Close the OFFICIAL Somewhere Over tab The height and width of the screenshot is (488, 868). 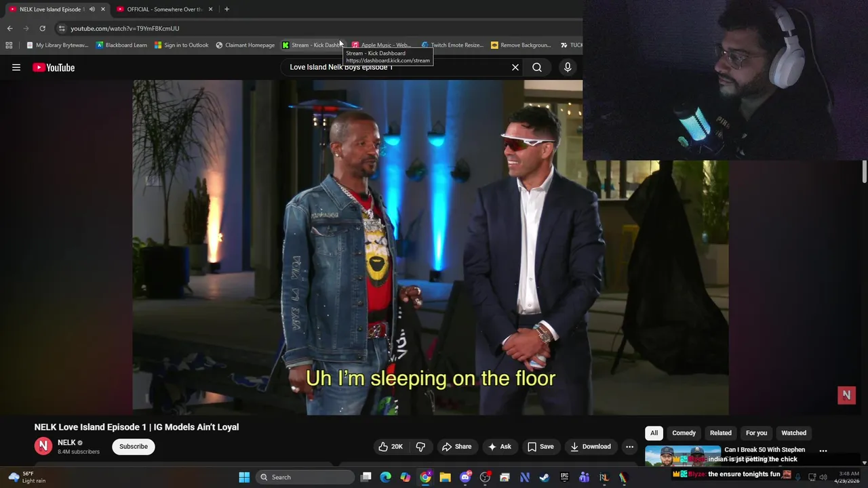pyautogui.click(x=210, y=9)
